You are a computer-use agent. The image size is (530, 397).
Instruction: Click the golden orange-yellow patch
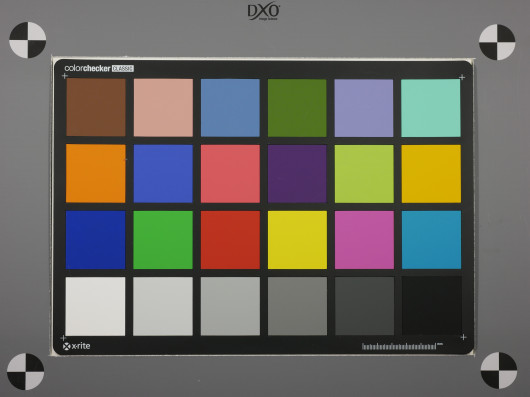431,174
